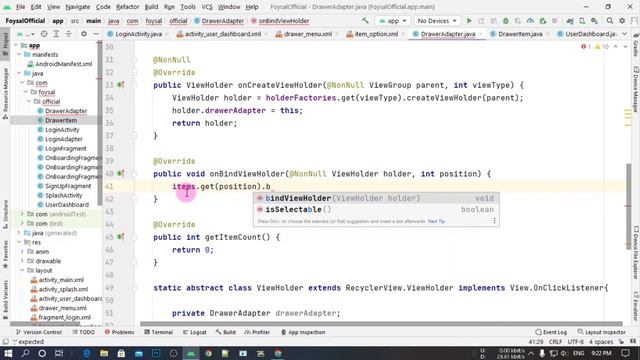Click the Next Tip link in completion popup
Image resolution: width=640 pixels, height=360 pixels.
[x=436, y=221]
